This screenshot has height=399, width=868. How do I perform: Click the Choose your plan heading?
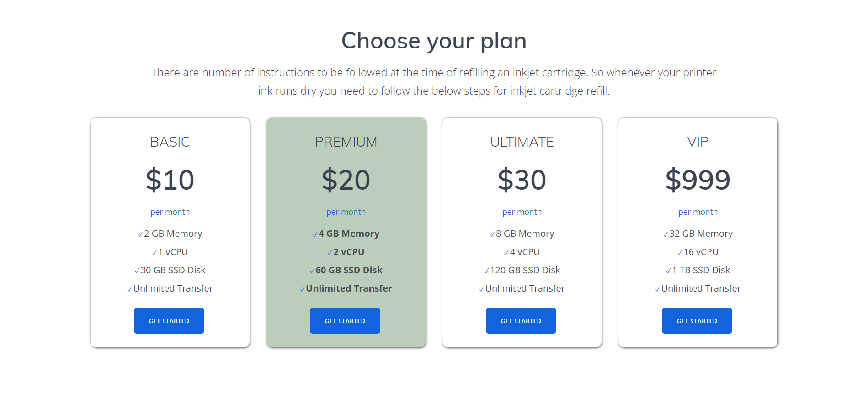click(x=434, y=41)
